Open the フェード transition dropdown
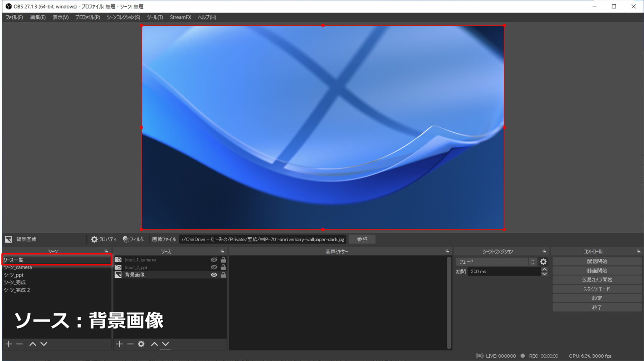 (496, 262)
